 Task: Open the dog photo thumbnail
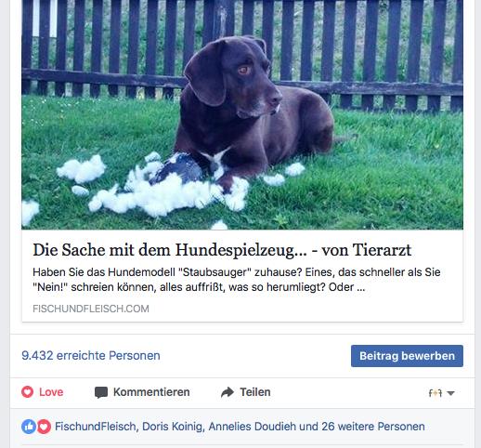coord(242,114)
